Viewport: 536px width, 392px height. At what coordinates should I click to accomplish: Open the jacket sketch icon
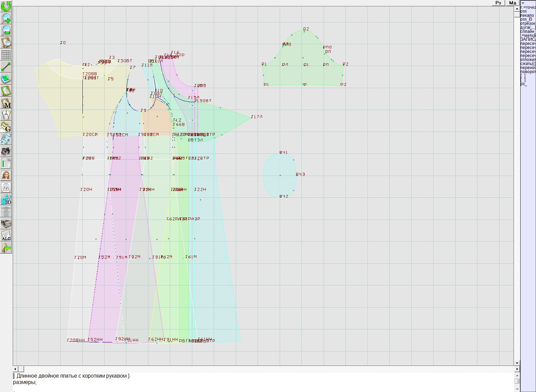click(x=6, y=187)
